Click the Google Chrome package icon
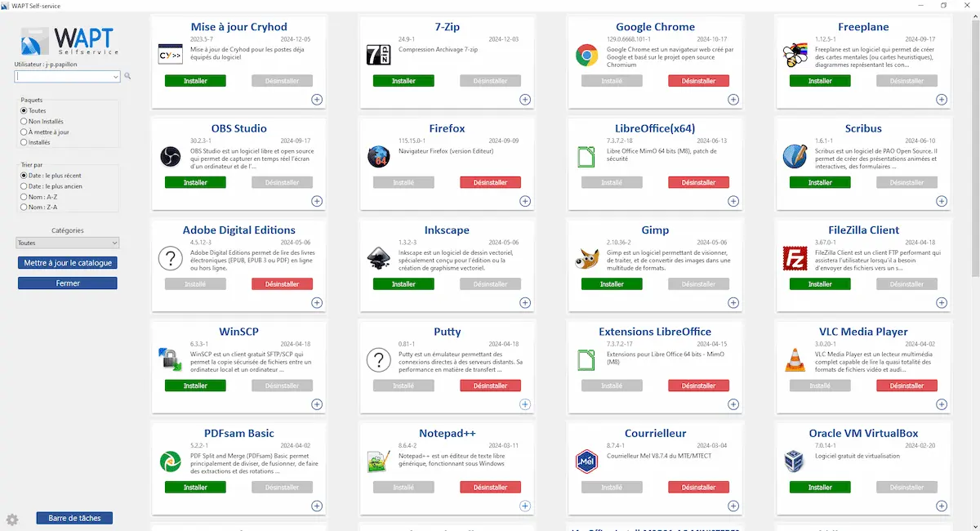 (586, 55)
